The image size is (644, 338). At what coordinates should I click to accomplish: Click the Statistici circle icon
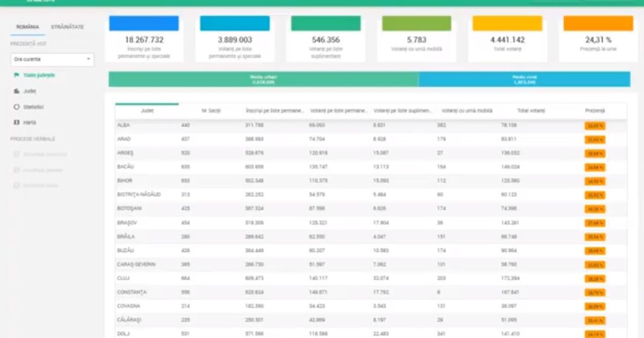coord(17,107)
